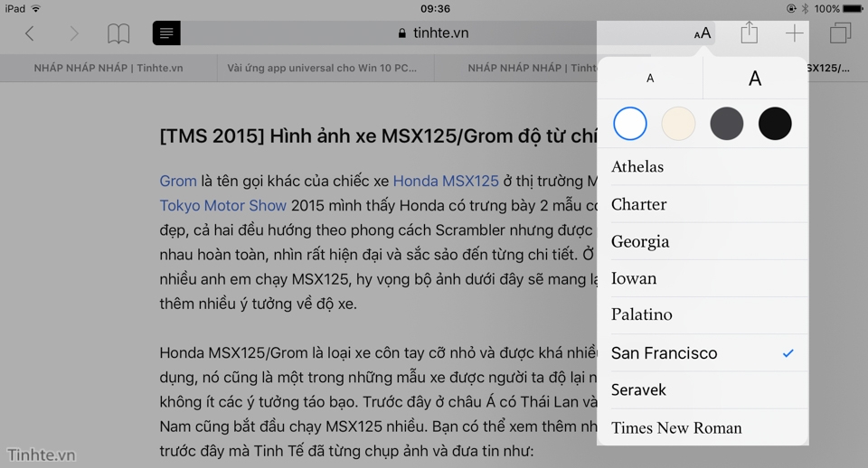Choose Seravek font
The width and height of the screenshot is (868, 468).
703,390
